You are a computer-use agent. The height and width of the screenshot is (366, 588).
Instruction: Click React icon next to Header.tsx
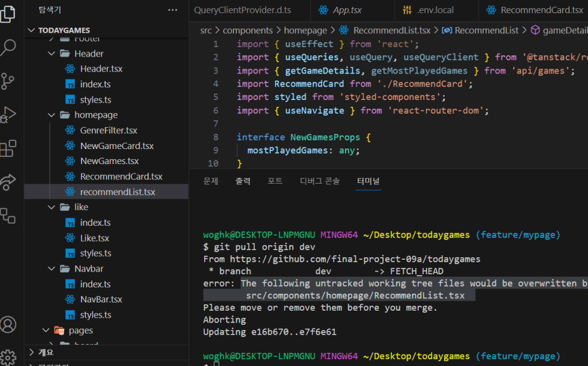70,69
